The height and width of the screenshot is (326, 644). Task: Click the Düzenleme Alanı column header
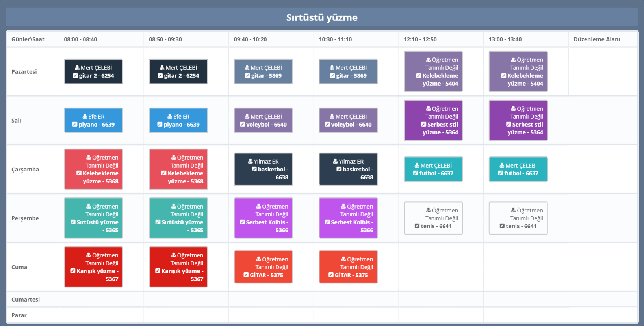tap(596, 39)
